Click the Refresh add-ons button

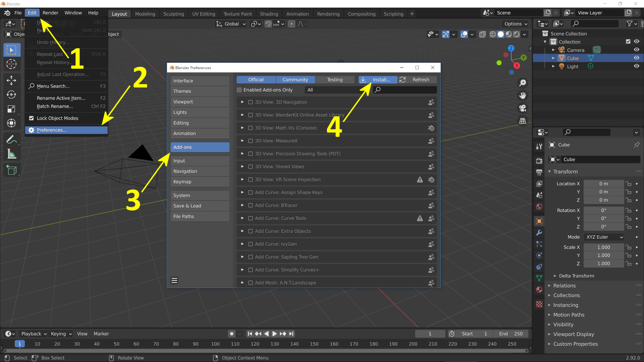click(x=418, y=80)
